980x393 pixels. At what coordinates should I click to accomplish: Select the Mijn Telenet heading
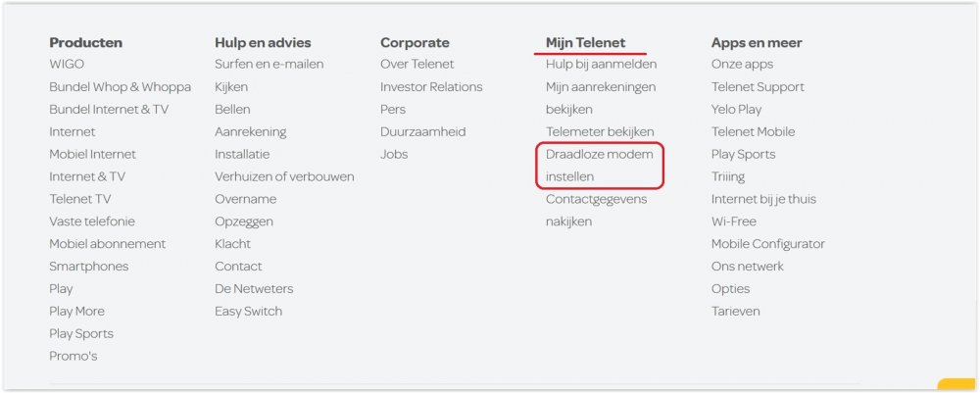[585, 43]
